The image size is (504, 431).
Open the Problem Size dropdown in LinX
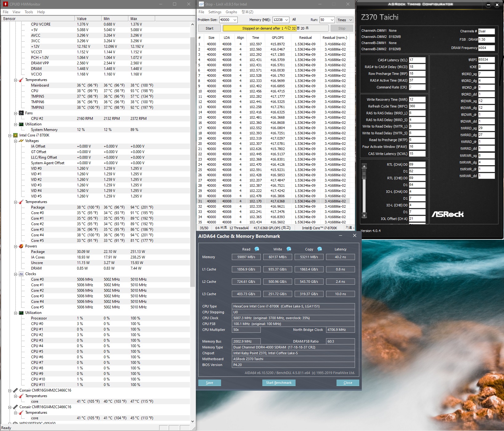pyautogui.click(x=235, y=20)
